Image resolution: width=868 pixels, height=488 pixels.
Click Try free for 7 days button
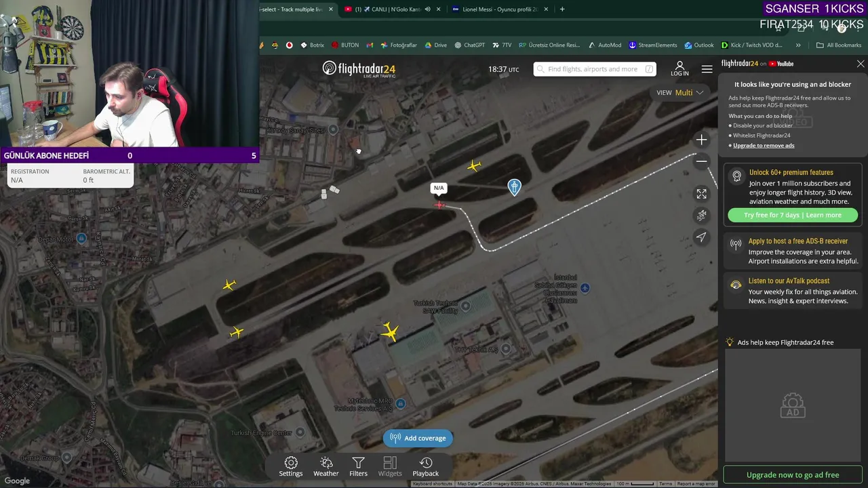point(793,215)
